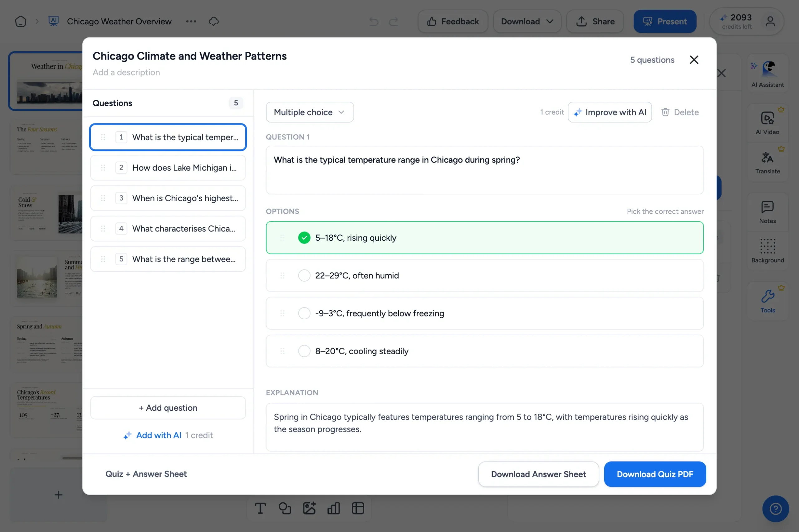Click the Chicago Weather Overview title

pos(119,22)
